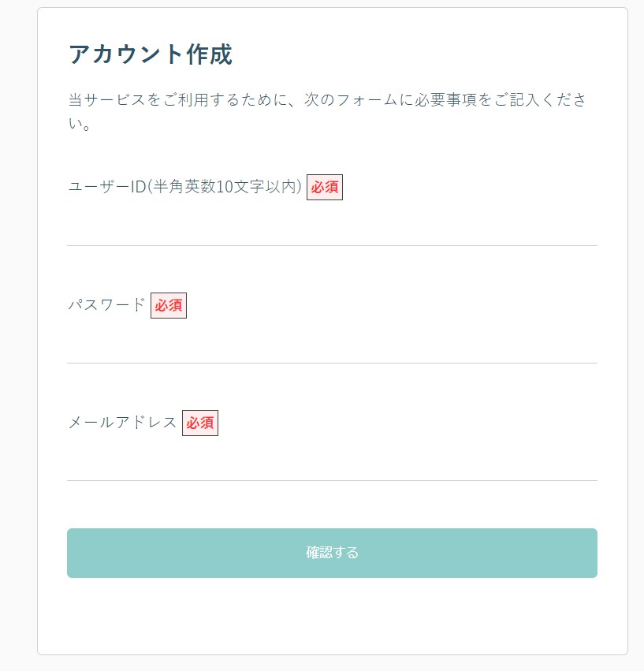This screenshot has width=644, height=671.
Task: Click underline below the ユーザーID field
Action: (332, 245)
